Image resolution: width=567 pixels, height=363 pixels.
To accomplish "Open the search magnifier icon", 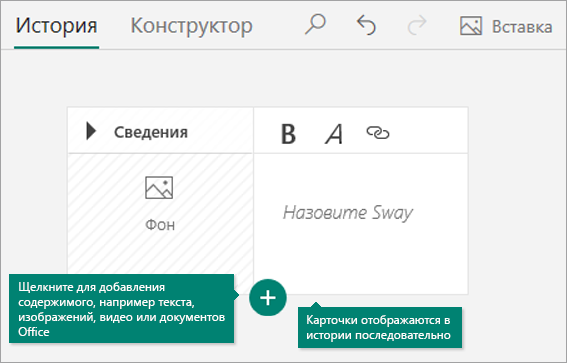I will pyautogui.click(x=315, y=25).
